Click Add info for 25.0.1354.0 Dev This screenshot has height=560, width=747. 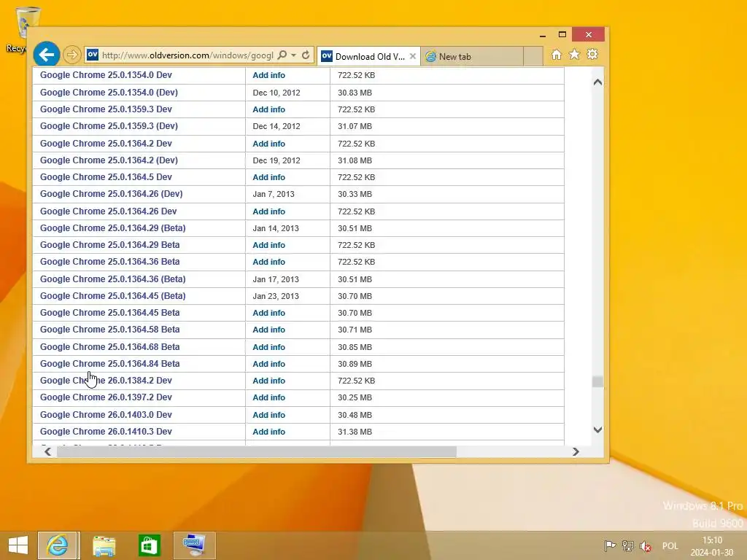tap(268, 75)
